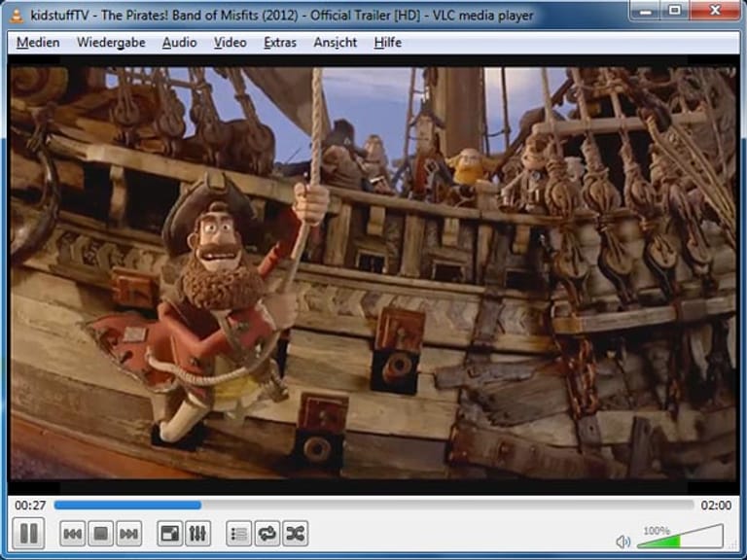
Task: Click the pirate video display area
Action: 373,273
